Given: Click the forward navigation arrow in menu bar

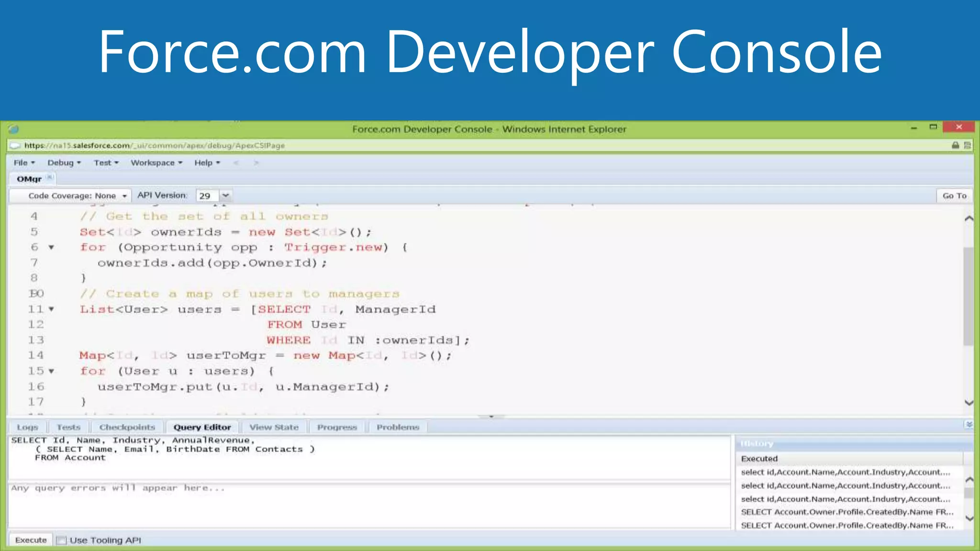Looking at the screenshot, I should coord(256,163).
